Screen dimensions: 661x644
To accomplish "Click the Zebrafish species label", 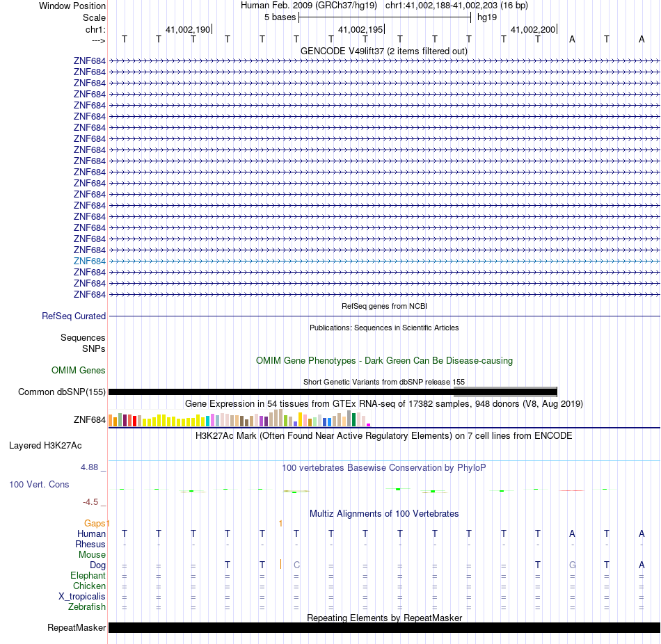I will (x=87, y=607).
